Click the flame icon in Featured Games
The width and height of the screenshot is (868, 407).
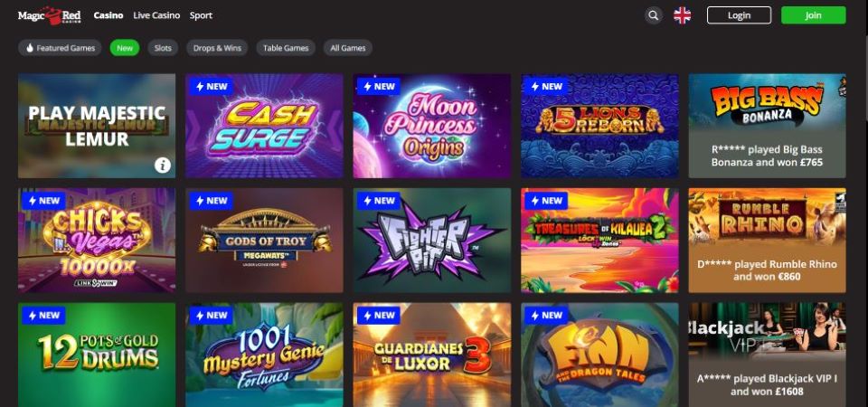coord(30,48)
